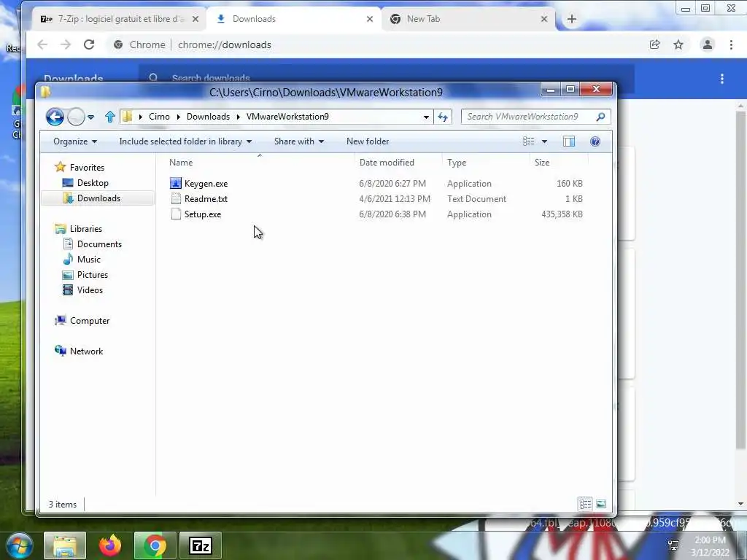This screenshot has width=747, height=560.
Task: Toggle the preview pane button
Action: click(x=569, y=141)
